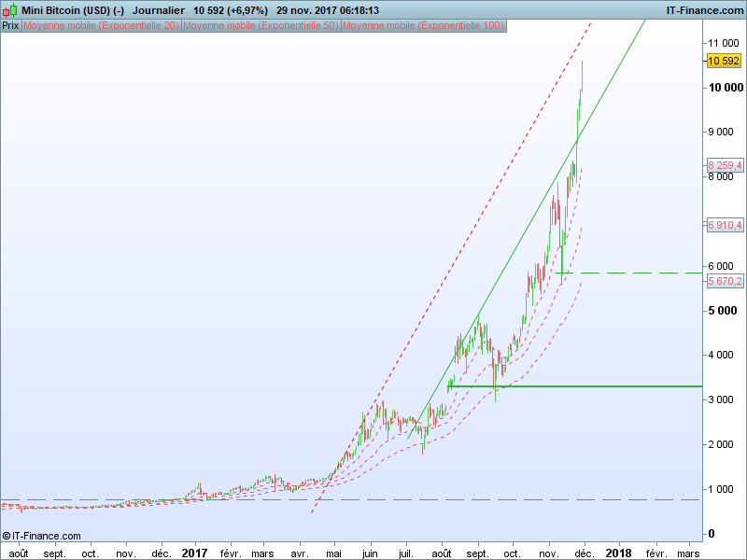Image resolution: width=747 pixels, height=560 pixels.
Task: Click the gray dashed horizontal line below 1 000
Action: tap(373, 499)
